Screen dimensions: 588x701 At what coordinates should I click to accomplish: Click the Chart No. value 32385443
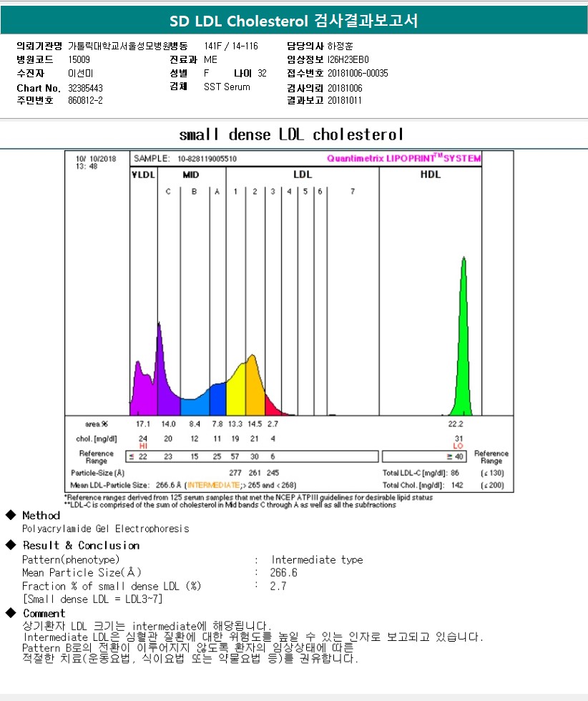(85, 87)
